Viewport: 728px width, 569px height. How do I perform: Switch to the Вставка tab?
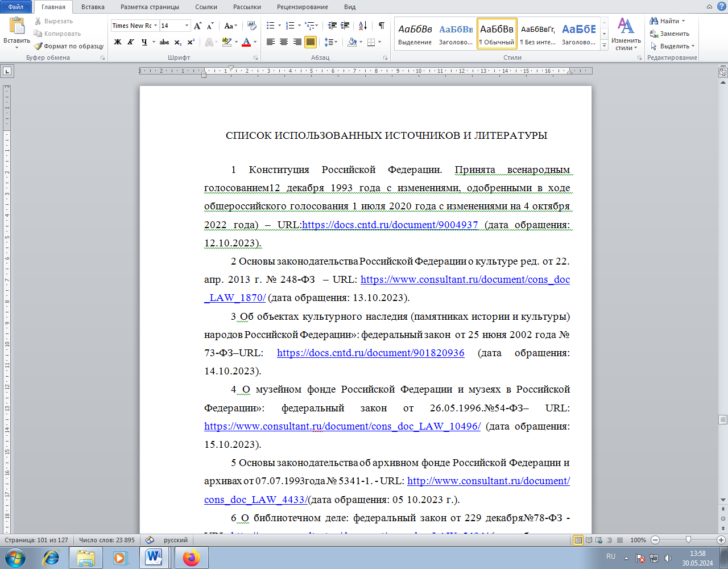click(x=93, y=7)
